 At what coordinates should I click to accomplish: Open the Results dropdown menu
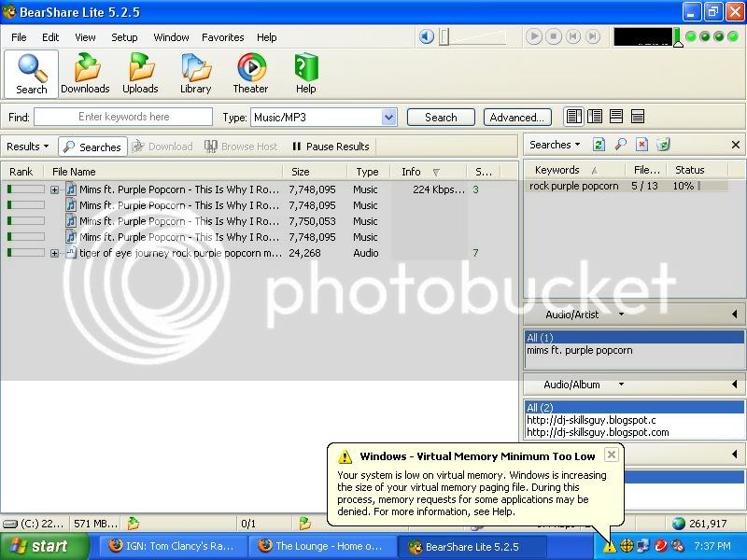pyautogui.click(x=28, y=147)
